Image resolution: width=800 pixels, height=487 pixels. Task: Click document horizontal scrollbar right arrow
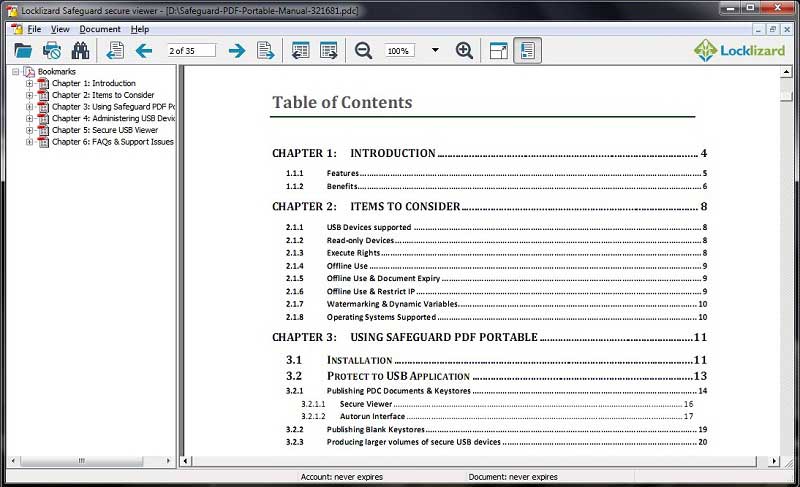pyautogui.click(x=774, y=461)
